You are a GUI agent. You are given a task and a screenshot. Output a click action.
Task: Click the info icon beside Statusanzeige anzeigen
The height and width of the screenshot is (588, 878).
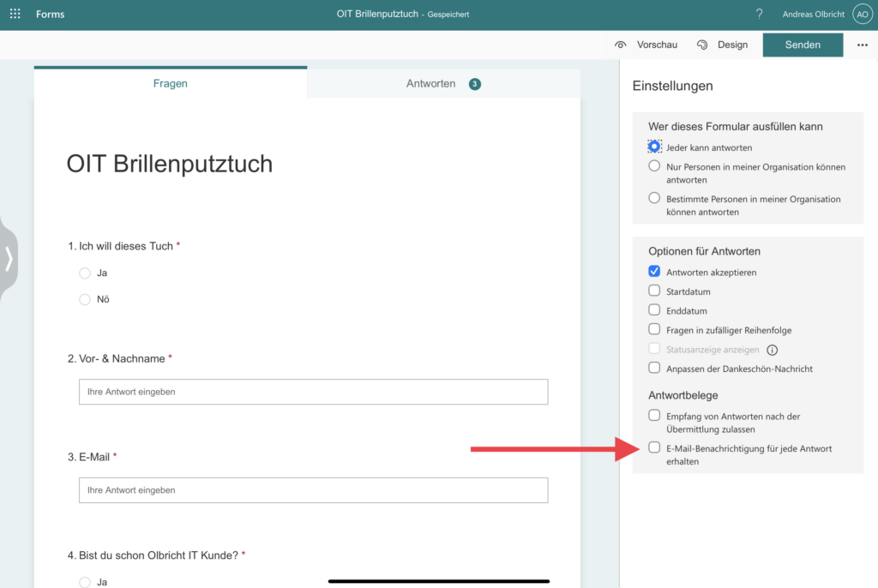[771, 350]
